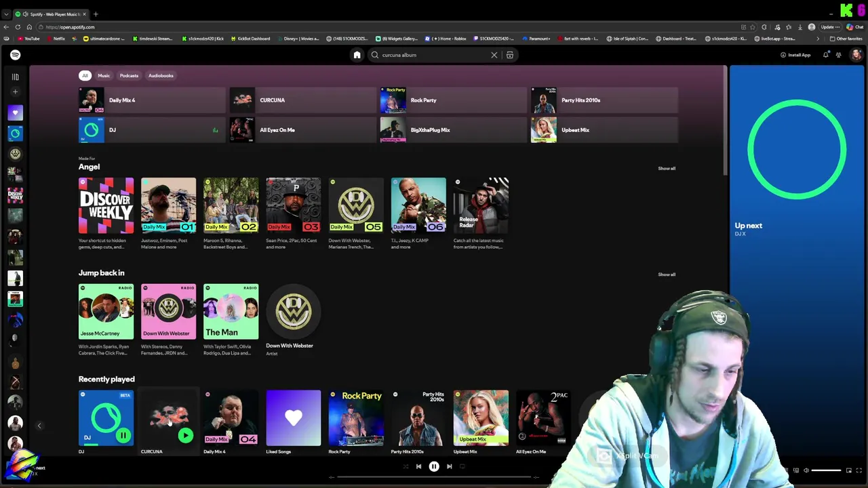Open miniplayer icon in player bar
Viewport: 868px width, 488px height.
point(848,470)
